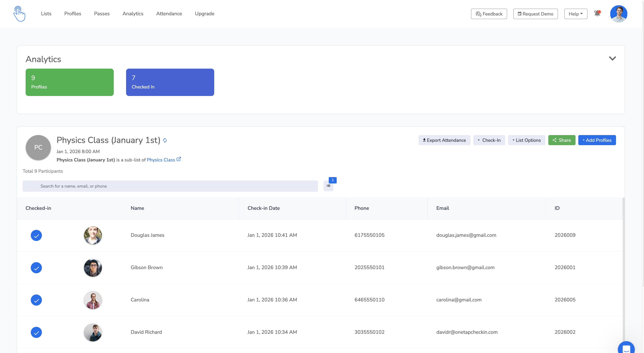Toggle Gibson Brown checked-in status
Screen dimensions: 644x353
click(36, 268)
